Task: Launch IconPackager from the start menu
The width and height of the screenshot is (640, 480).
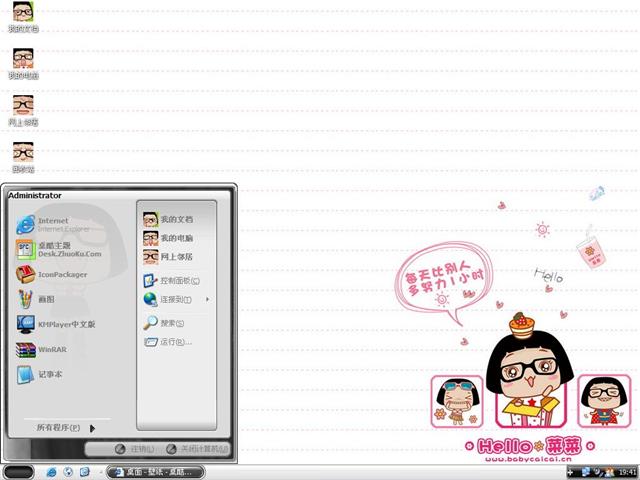Action: coord(52,274)
